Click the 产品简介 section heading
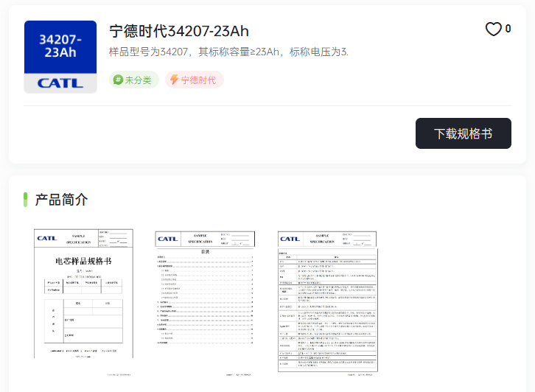 61,200
